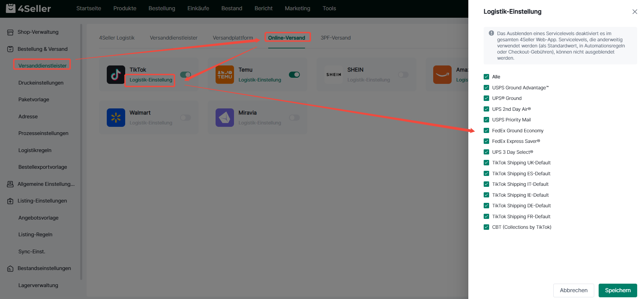Switch to the Versandplattform tab
The height and width of the screenshot is (299, 644).
(x=233, y=38)
